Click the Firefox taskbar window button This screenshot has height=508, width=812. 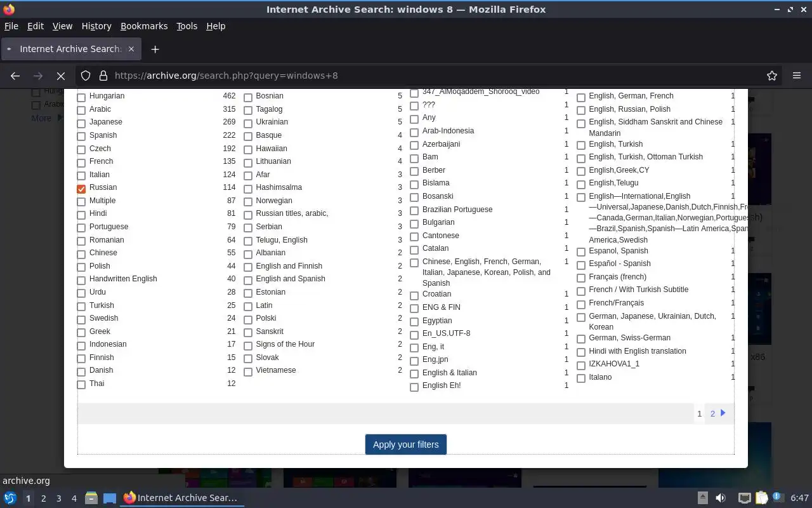click(x=181, y=498)
